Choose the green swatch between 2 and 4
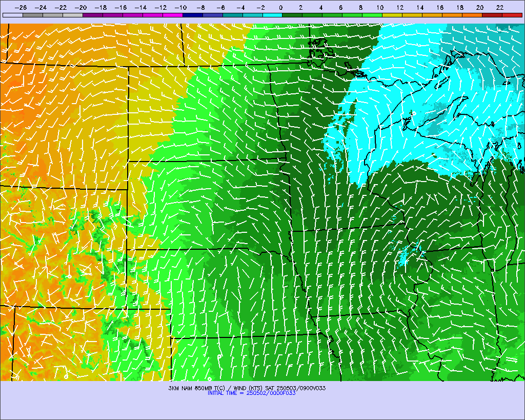Screen dimensions: 525x420 tap(312, 15)
